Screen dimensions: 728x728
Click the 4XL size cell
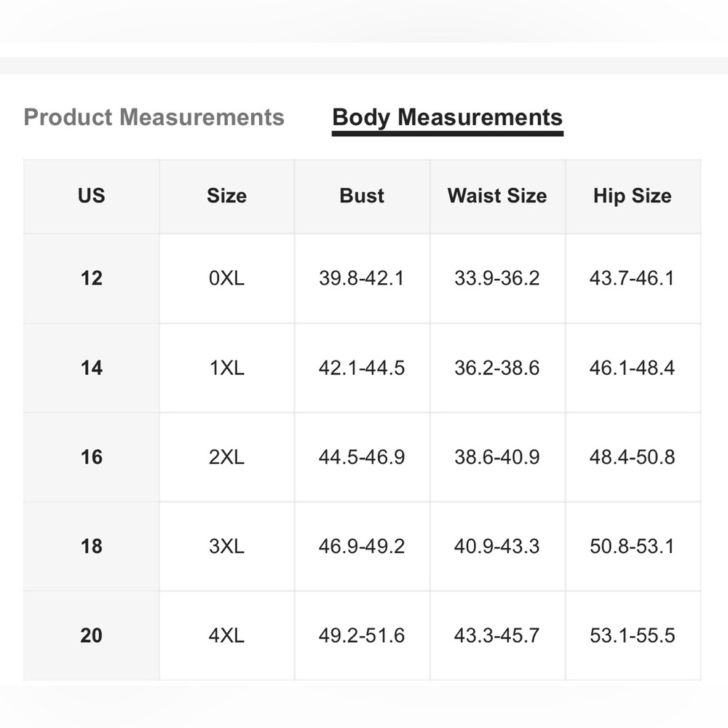[226, 635]
